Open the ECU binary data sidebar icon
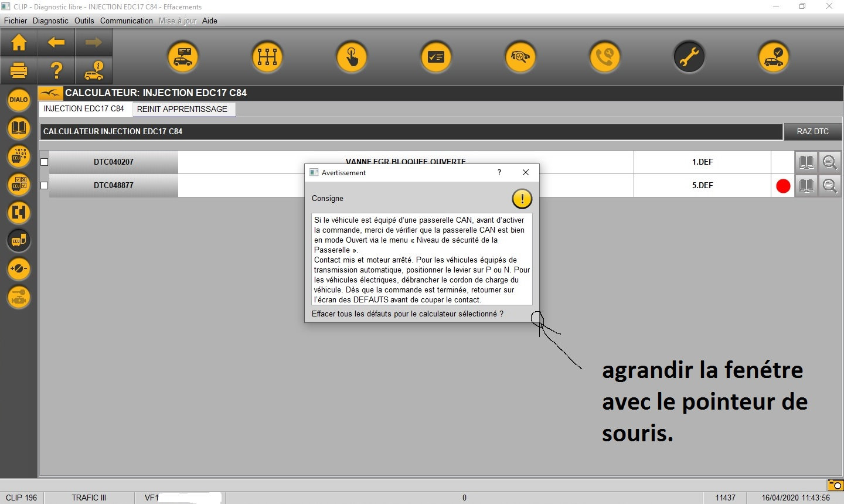 click(x=19, y=156)
